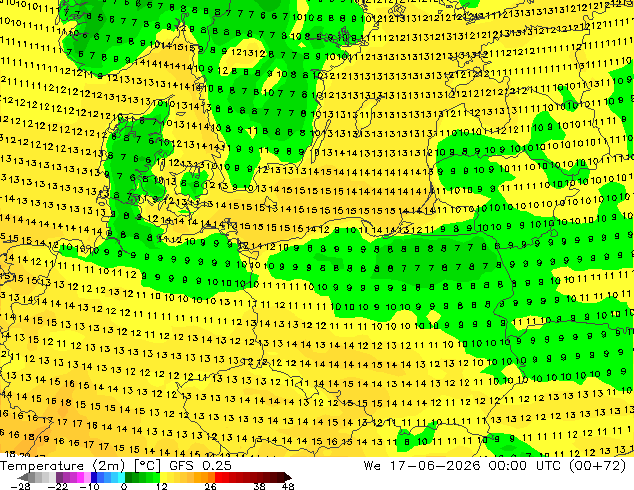
Task: Click the Temperature (2m) title text
Action: [x=62, y=466]
